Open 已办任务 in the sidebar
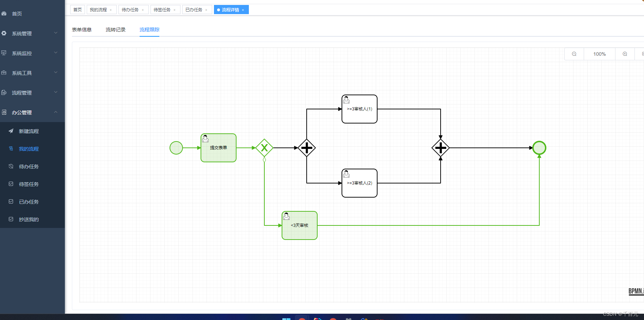Image resolution: width=644 pixels, height=320 pixels. (x=32, y=201)
